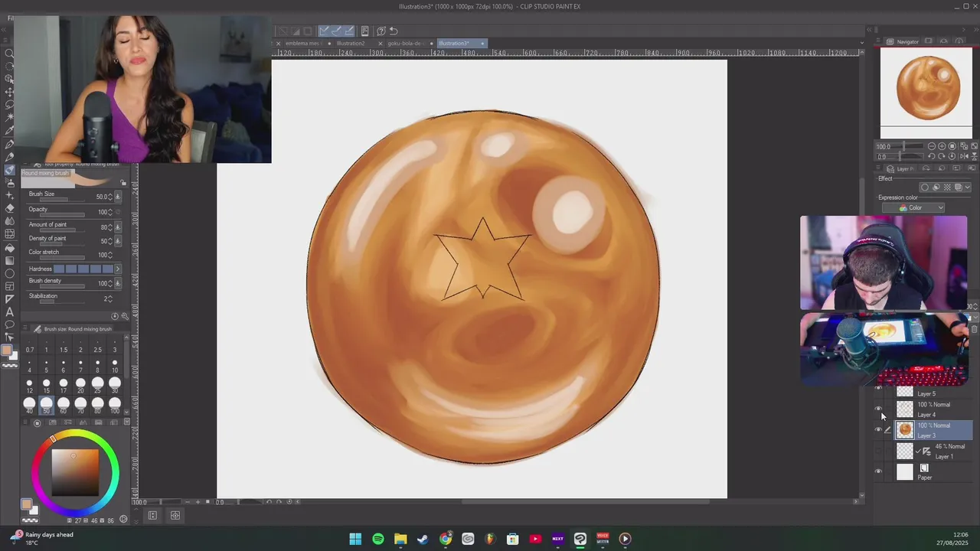Toggle Brush Size pressure setting button
The image size is (980, 551).
118,197
